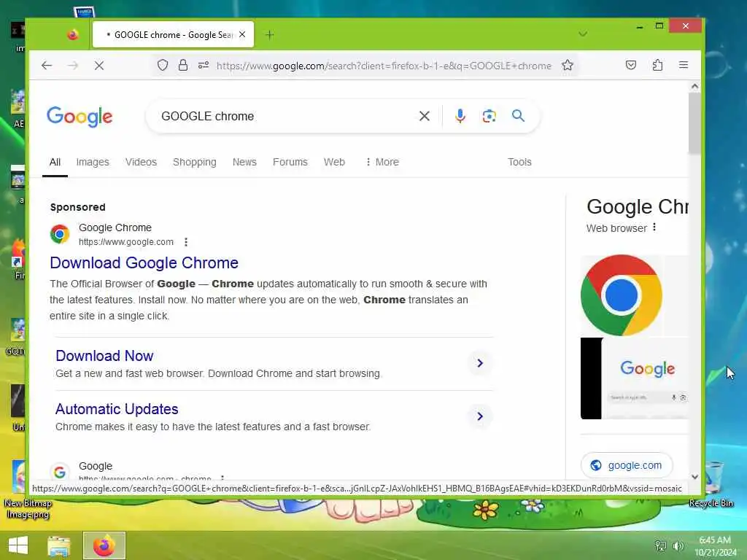This screenshot has width=747, height=560.
Task: Go to Google home via logo
Action: coord(80,117)
